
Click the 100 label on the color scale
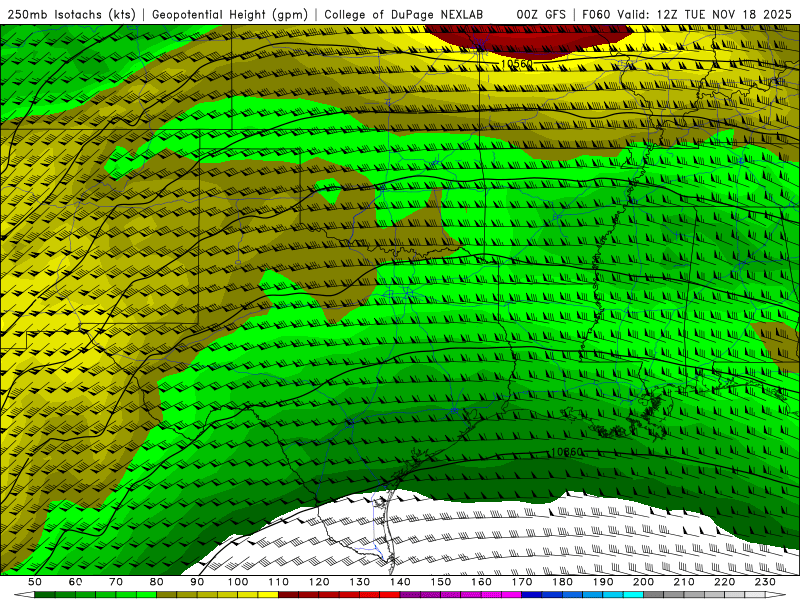[x=238, y=582]
